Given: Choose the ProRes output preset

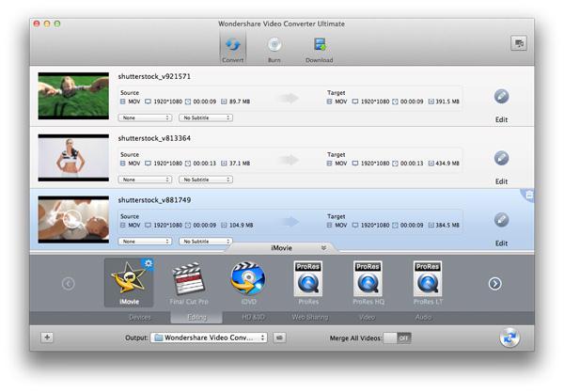Looking at the screenshot, I should 308,284.
